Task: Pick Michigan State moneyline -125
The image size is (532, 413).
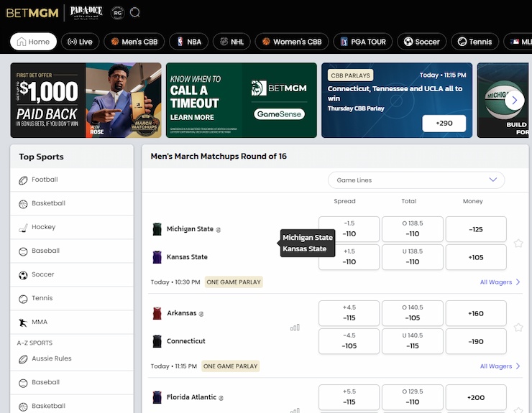Action: tap(476, 229)
